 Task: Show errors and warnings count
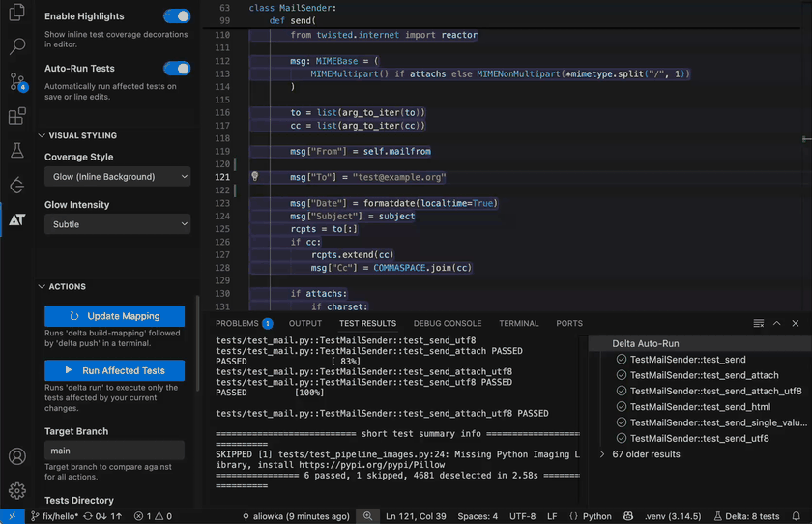[x=153, y=516]
